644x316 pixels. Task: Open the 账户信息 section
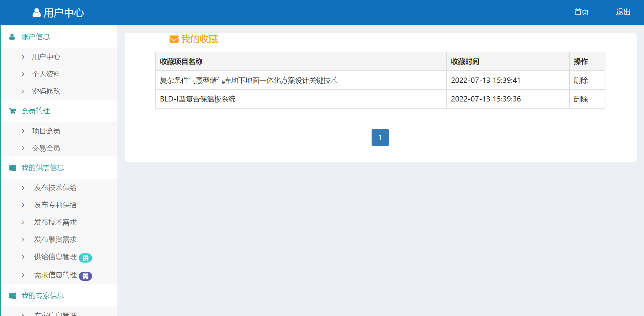pos(36,37)
